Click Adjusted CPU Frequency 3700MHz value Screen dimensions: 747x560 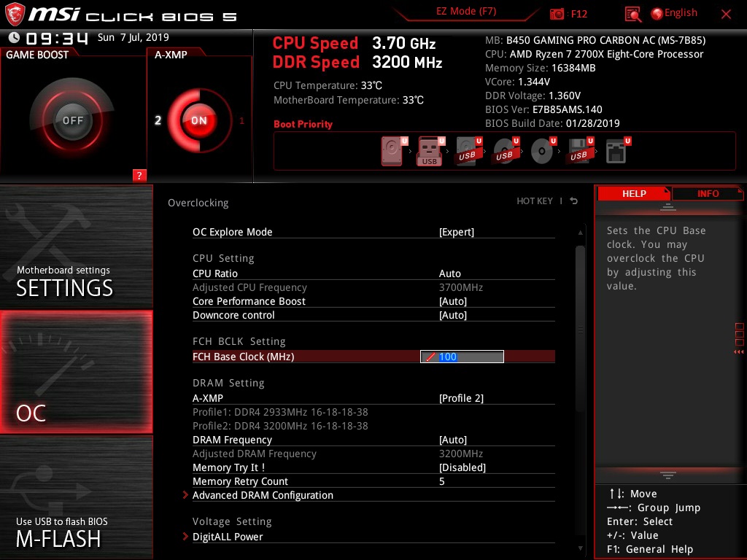point(461,287)
